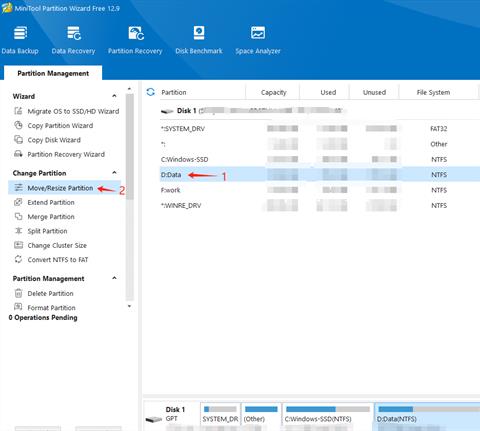Click the sidebar scroll down arrow
The width and height of the screenshot is (480, 431).
129,306
